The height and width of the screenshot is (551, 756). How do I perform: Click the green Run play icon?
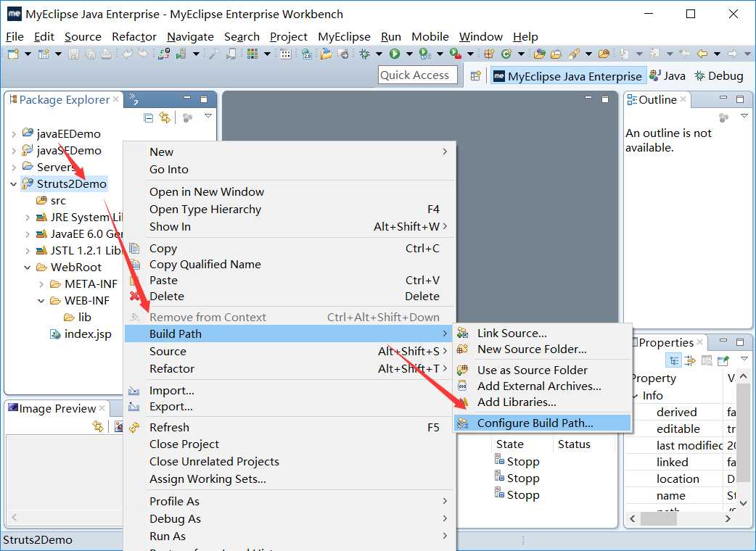click(395, 54)
